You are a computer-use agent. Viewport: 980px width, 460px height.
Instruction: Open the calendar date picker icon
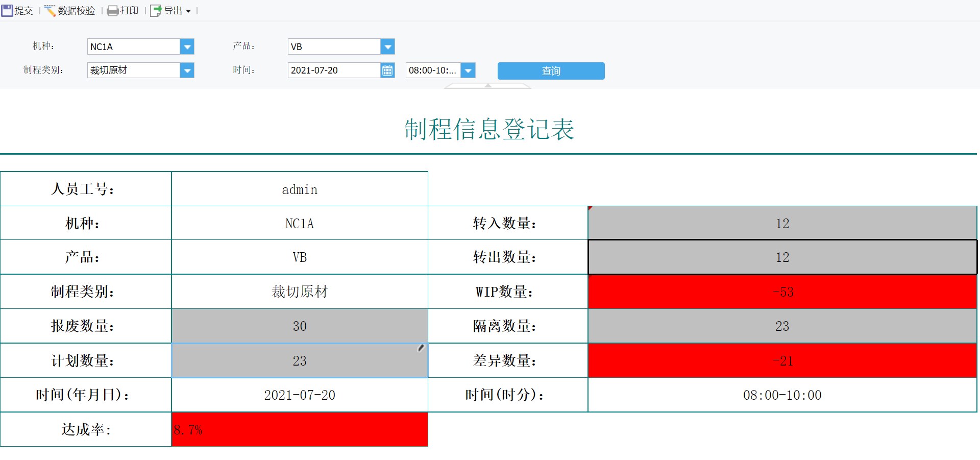click(388, 70)
